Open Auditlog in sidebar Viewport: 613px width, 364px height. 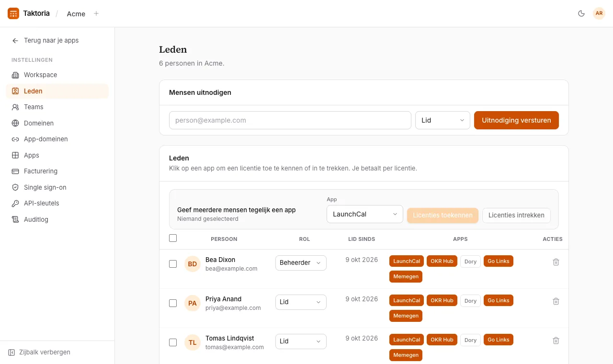coord(57,219)
